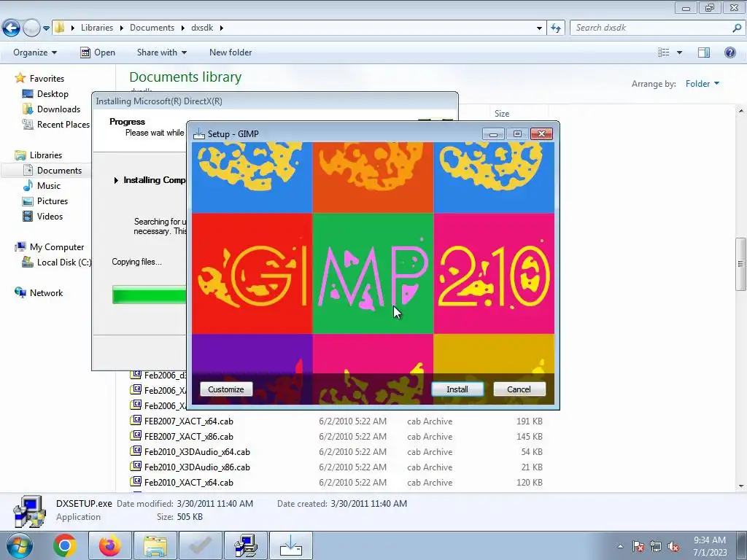Select Recent Places in navigation pane

63,124
